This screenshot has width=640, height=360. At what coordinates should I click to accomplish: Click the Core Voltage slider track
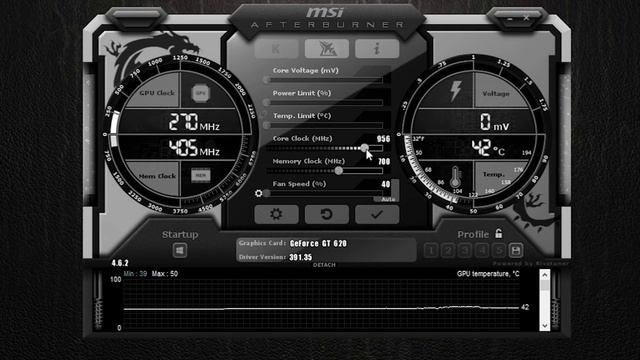tap(325, 80)
